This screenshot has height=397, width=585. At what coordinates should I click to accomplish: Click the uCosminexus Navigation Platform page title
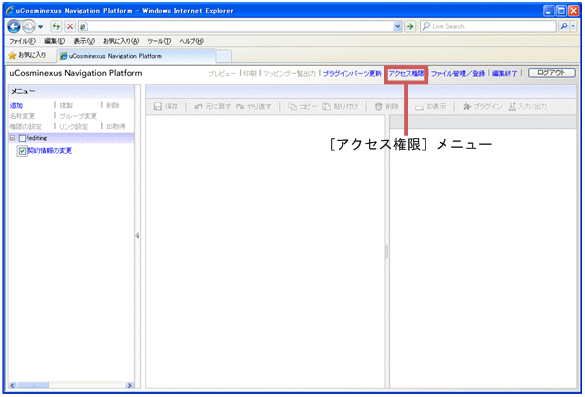pos(76,73)
